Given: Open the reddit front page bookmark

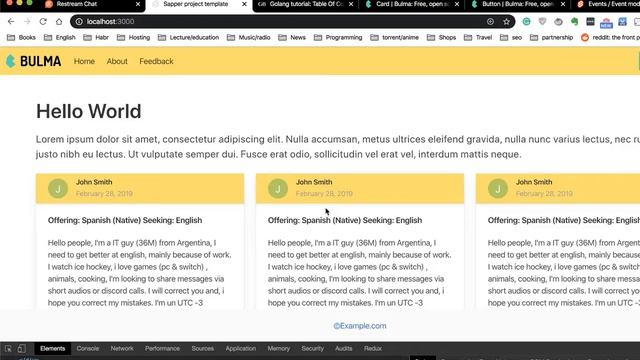Looking at the screenshot, I should coord(610,38).
